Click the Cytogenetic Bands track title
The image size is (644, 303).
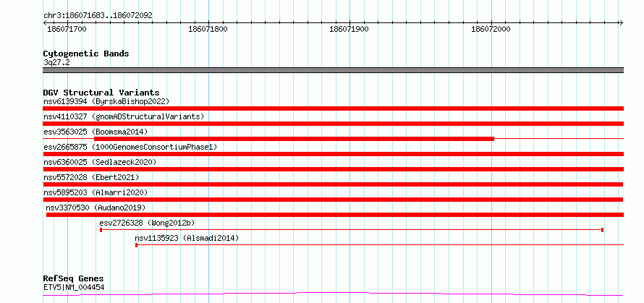click(86, 54)
